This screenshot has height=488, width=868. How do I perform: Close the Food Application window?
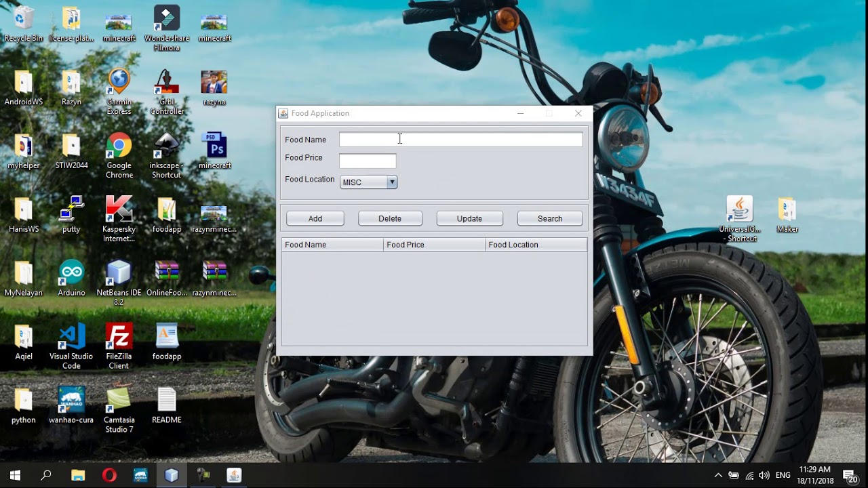click(x=578, y=113)
